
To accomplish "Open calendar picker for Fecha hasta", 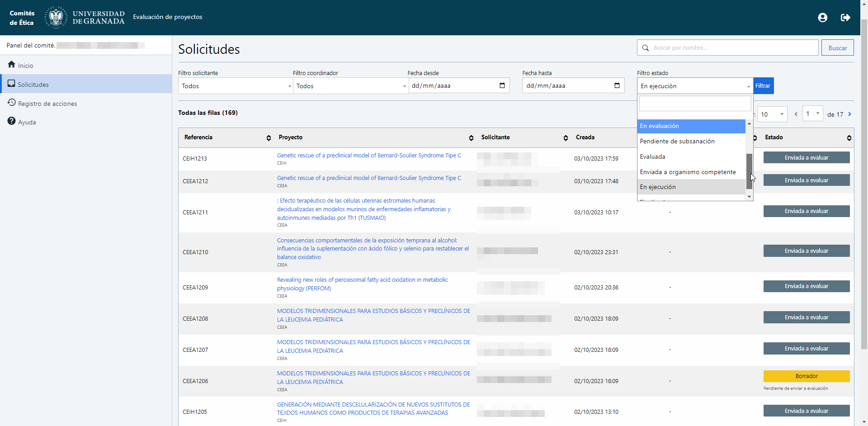I will point(617,85).
